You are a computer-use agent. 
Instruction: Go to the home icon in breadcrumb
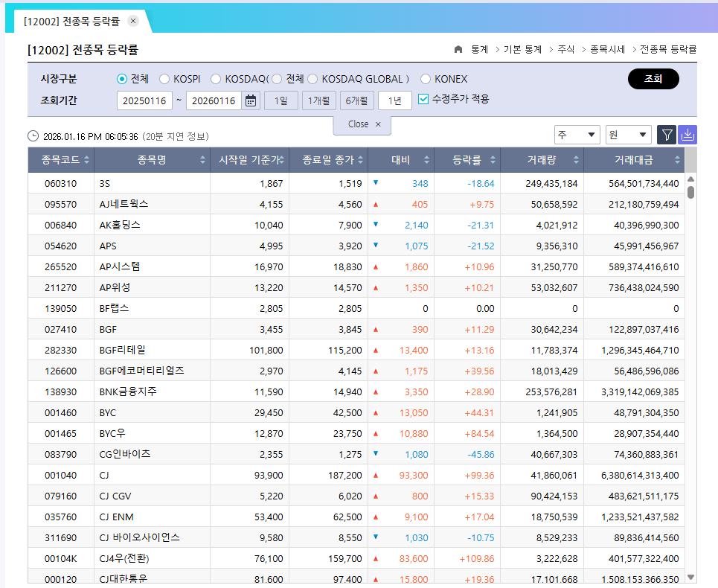pyautogui.click(x=458, y=49)
